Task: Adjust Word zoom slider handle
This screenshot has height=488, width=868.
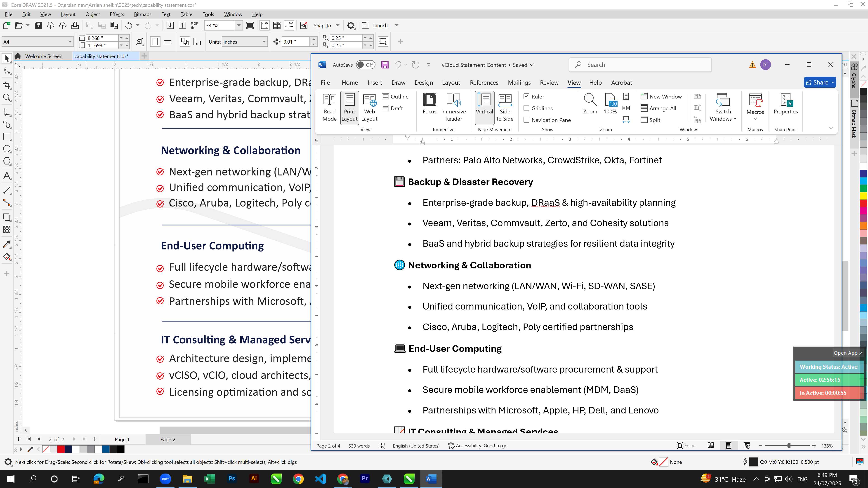Action: [x=789, y=446]
